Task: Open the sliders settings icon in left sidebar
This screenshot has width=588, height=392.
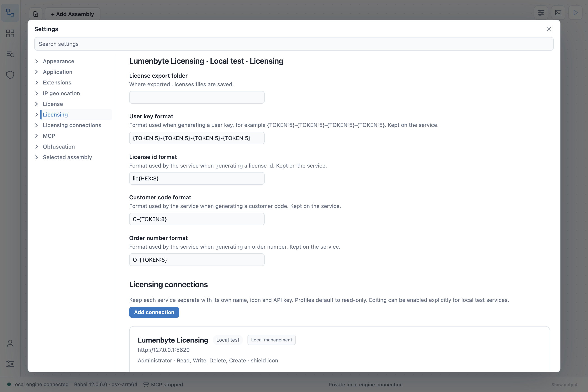Action: click(10, 364)
